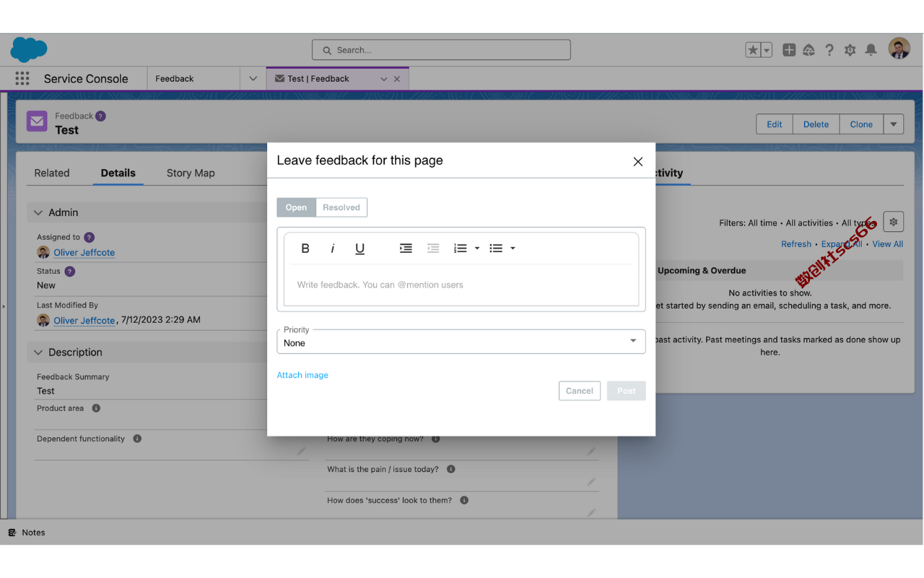
Task: Open the Trailhead guidance icon
Action: tap(809, 50)
